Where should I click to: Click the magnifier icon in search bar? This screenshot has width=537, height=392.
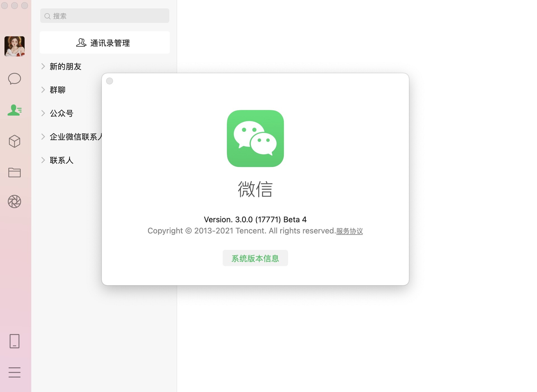(48, 16)
